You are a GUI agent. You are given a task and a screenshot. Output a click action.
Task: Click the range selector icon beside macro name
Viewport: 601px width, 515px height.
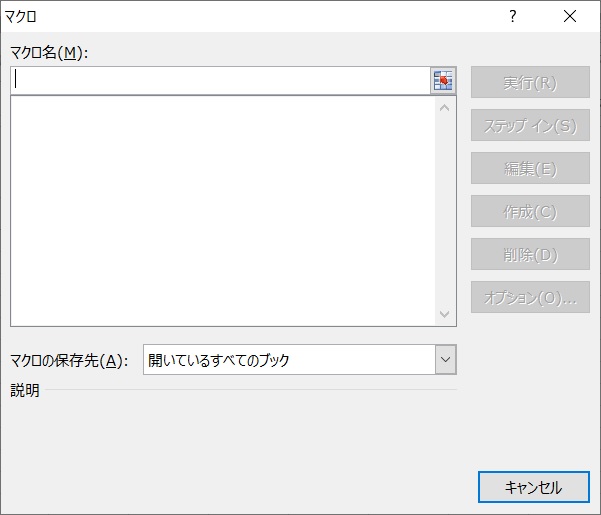tap(443, 81)
